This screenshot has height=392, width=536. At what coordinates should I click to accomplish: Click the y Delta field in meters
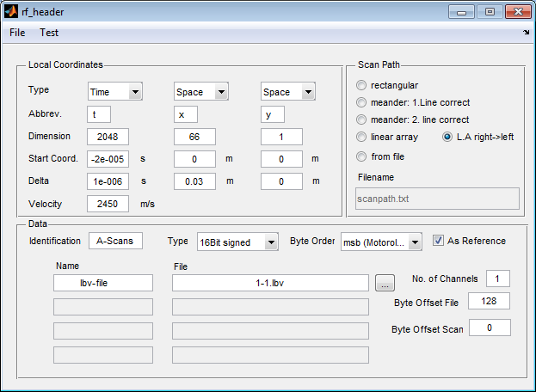[281, 181]
